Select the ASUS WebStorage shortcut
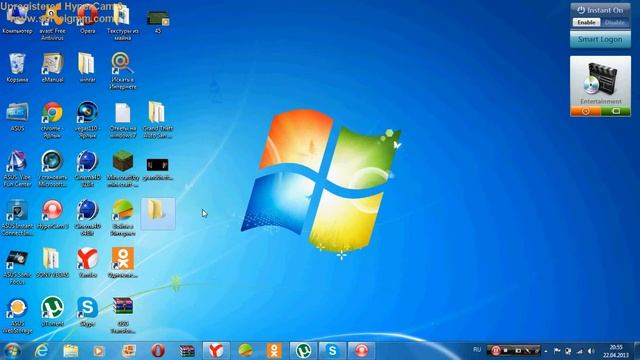The image size is (640, 360). (17, 316)
